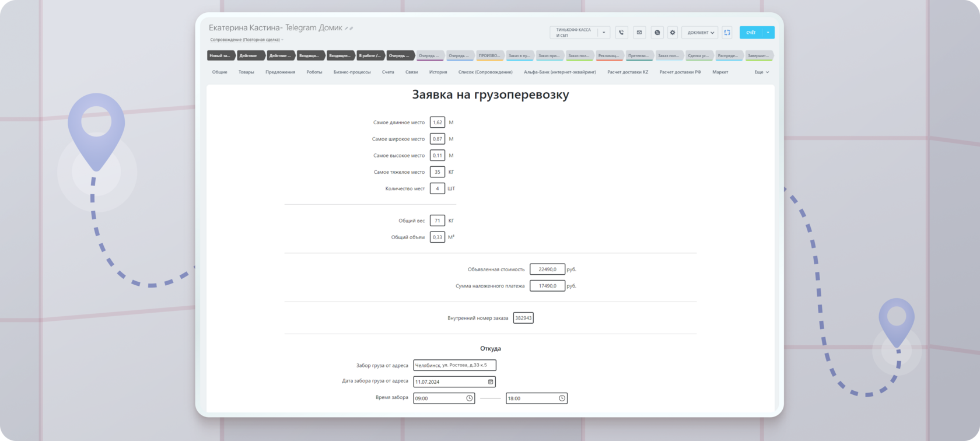The width and height of the screenshot is (980, 441).
Task: Switch to the Счета tab
Action: coord(388,72)
